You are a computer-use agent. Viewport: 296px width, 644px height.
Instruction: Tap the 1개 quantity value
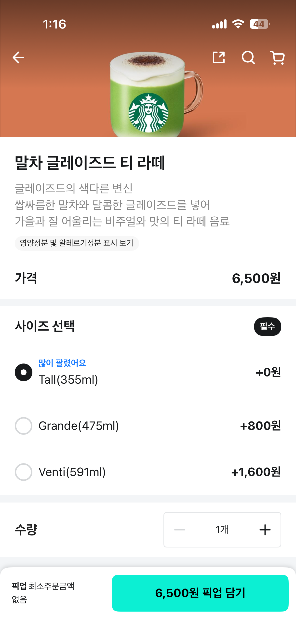(222, 530)
